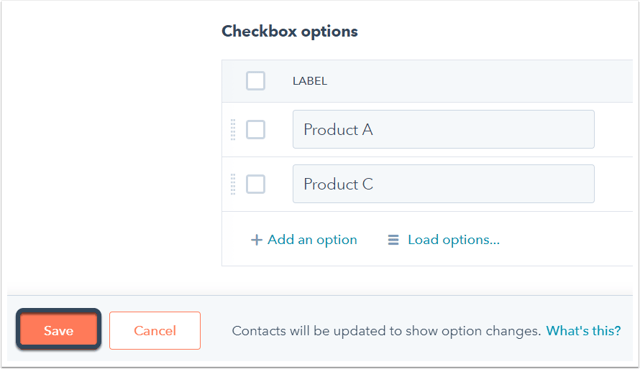Open the What's this? help link
This screenshot has height=369, width=640.
click(583, 331)
